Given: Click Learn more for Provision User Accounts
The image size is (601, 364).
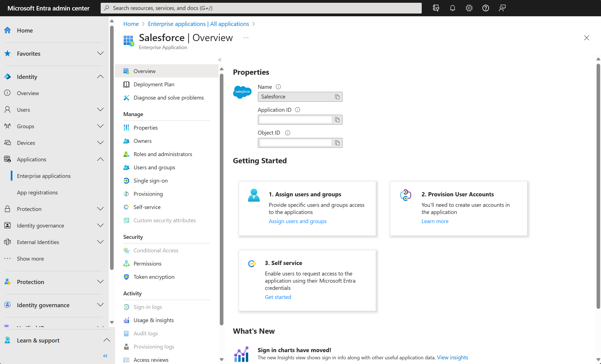Looking at the screenshot, I should point(434,221).
